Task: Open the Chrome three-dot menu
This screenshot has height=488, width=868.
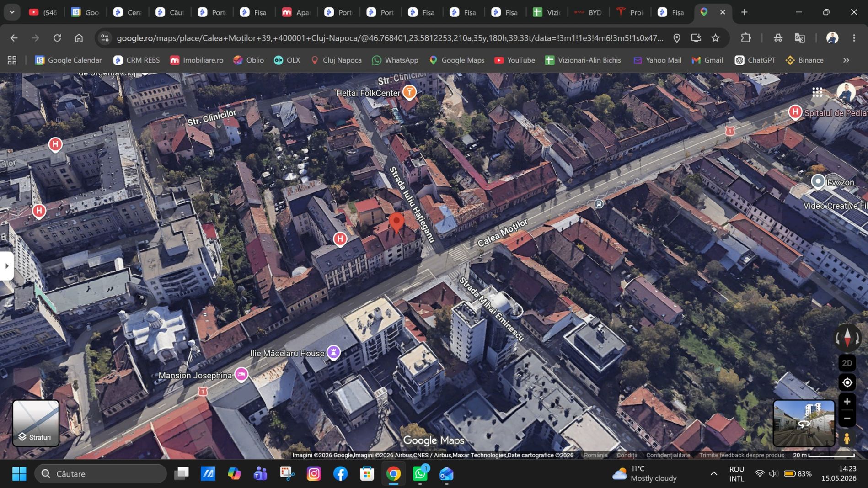Action: [854, 38]
